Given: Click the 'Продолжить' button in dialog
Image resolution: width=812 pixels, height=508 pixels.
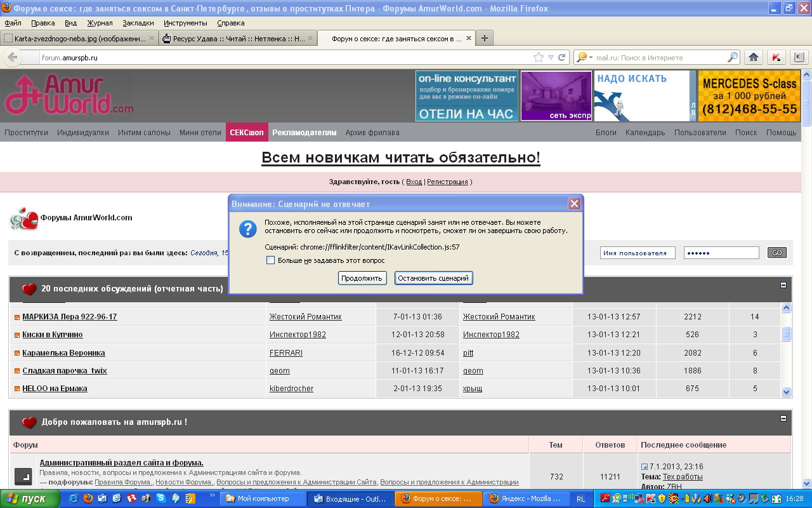Looking at the screenshot, I should click(x=362, y=278).
